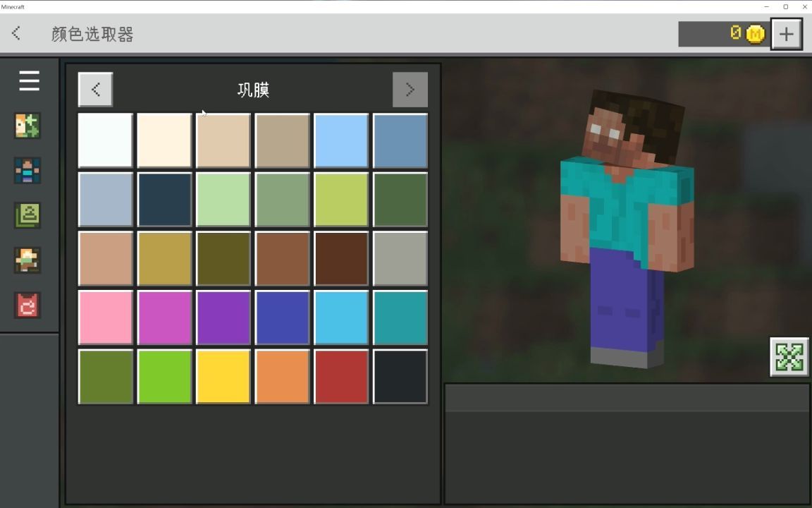Open the green stacked-cards sidebar icon
Screen dimensions: 812x508
27,215
